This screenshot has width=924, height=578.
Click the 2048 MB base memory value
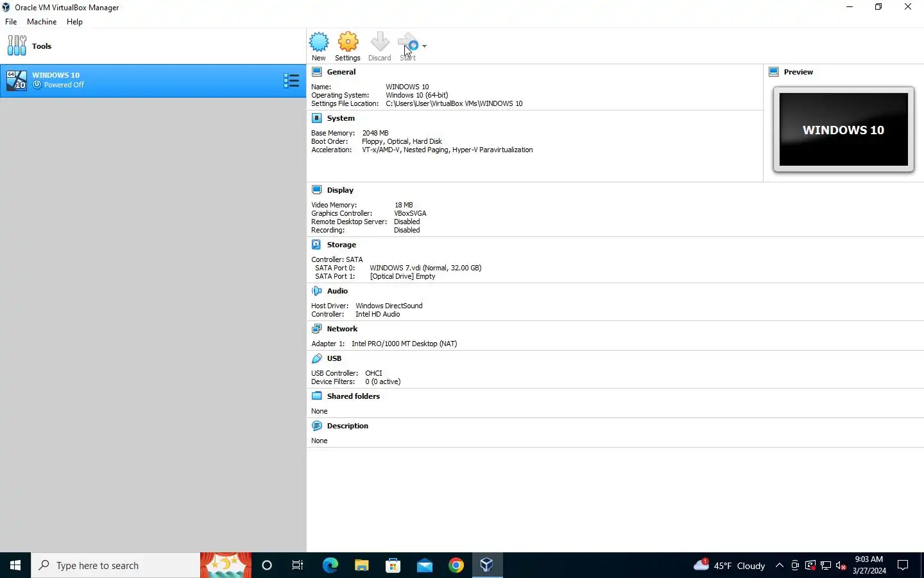(375, 133)
